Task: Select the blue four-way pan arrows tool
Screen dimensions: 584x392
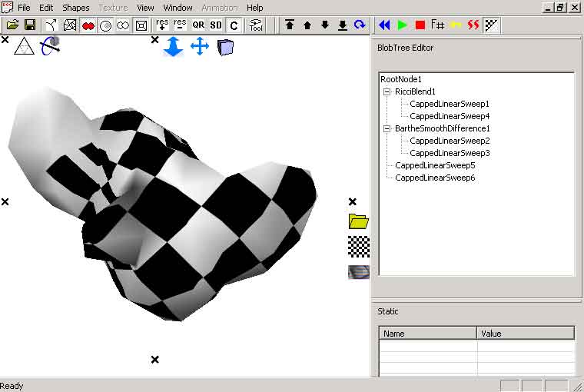Action: [x=200, y=47]
